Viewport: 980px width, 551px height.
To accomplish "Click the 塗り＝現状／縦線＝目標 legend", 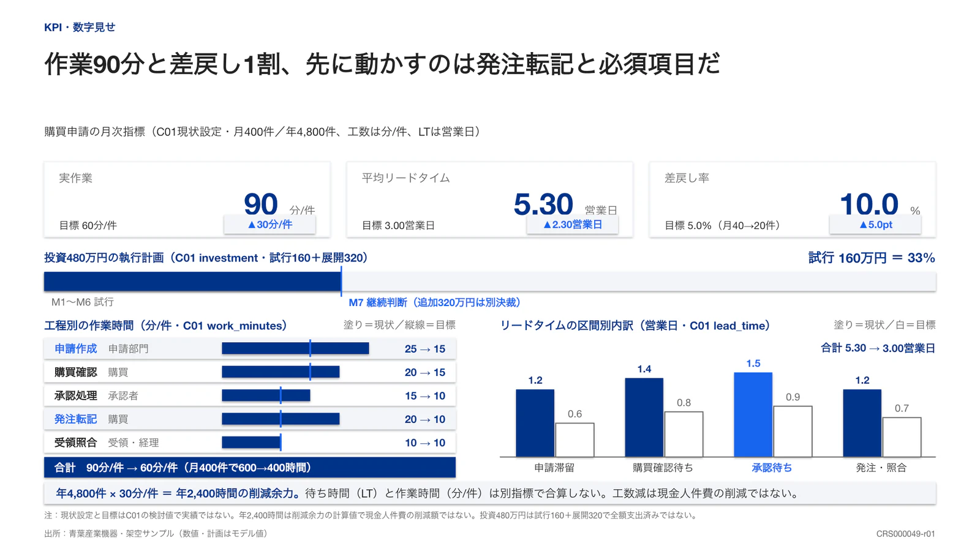I will tap(399, 325).
